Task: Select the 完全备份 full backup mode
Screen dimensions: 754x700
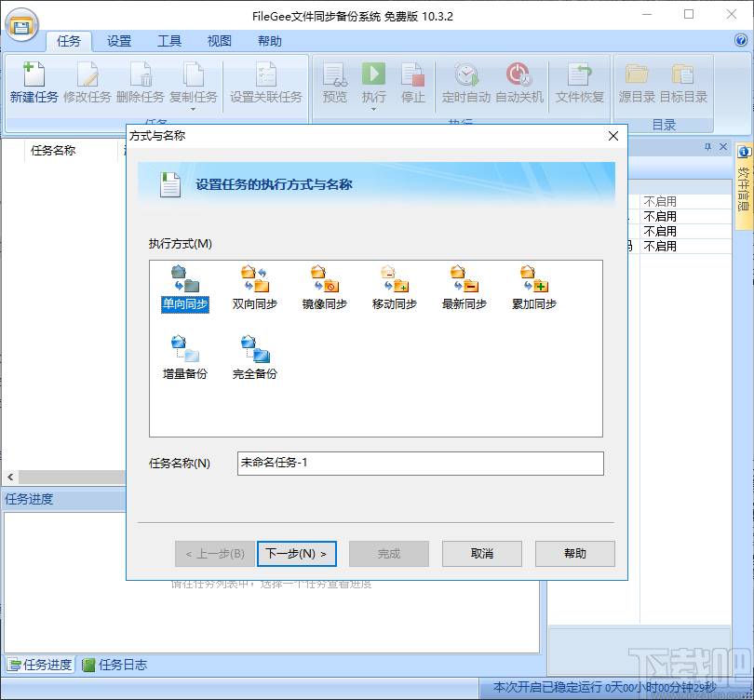Action: pyautogui.click(x=253, y=358)
